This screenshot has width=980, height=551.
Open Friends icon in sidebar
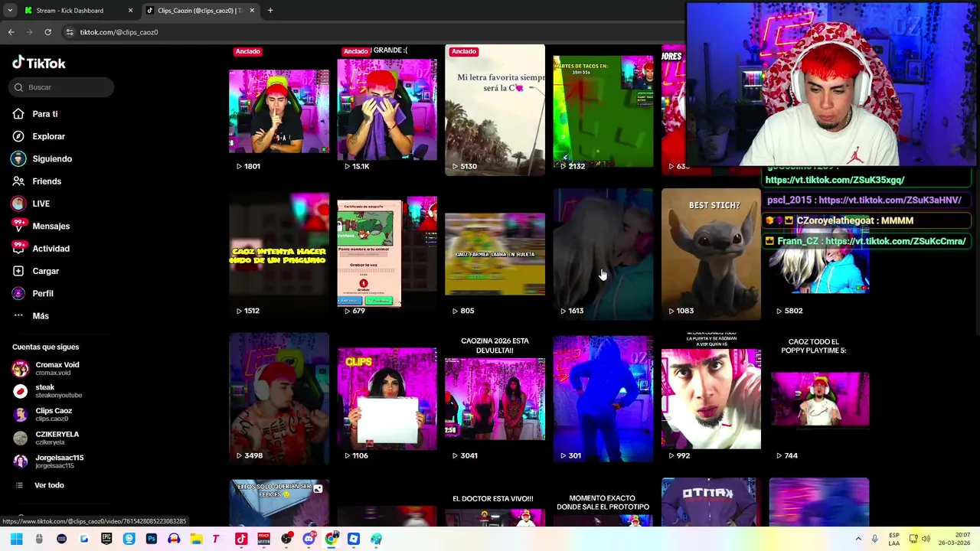pos(18,181)
